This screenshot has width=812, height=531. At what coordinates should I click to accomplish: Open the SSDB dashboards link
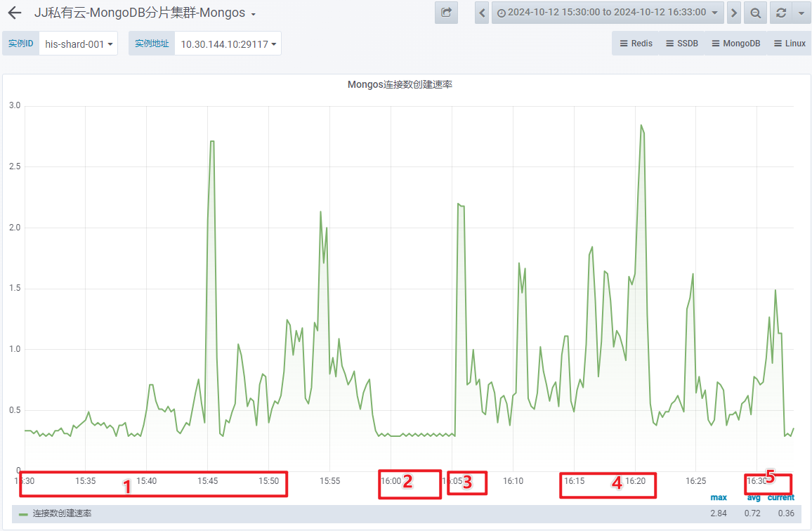tap(682, 44)
